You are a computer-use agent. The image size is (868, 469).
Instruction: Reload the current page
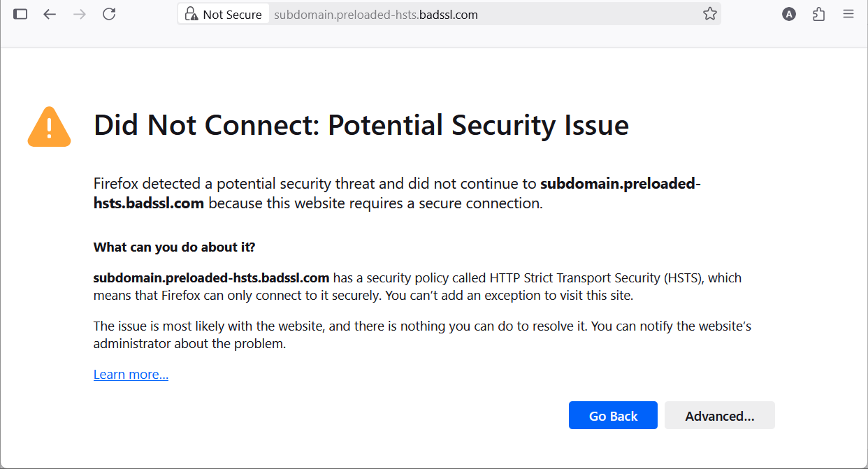click(x=109, y=14)
